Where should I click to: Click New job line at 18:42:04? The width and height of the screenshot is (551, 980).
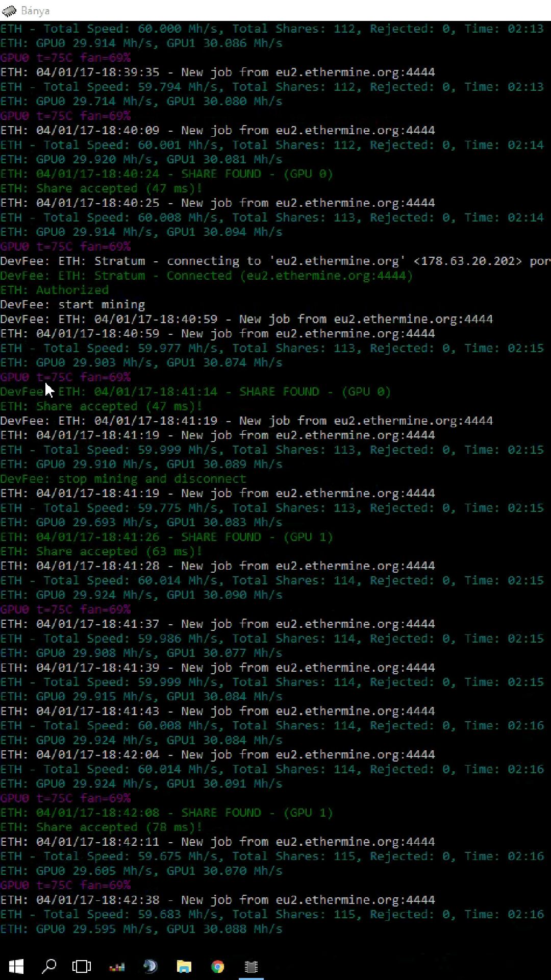217,755
